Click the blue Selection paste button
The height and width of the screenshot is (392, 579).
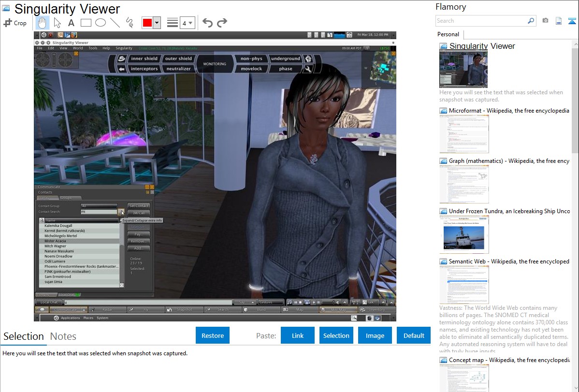(x=336, y=335)
